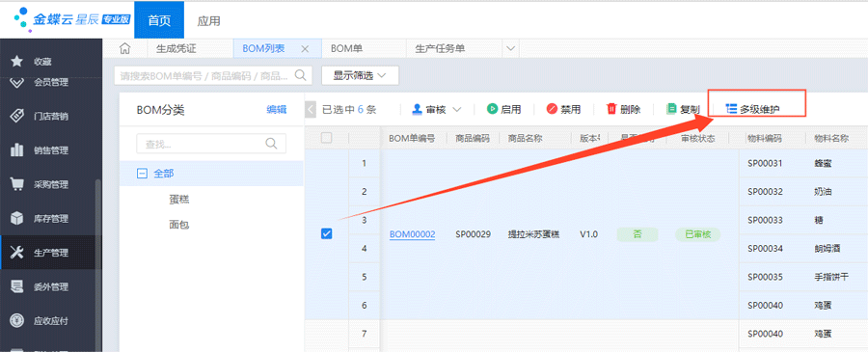Click the V1.0 version cell

tap(588, 234)
